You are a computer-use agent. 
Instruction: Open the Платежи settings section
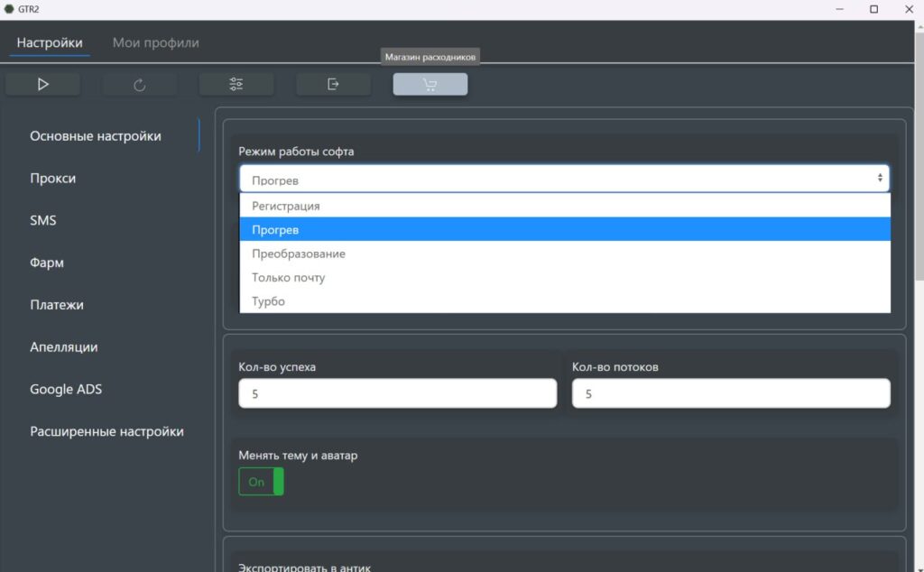coord(57,305)
